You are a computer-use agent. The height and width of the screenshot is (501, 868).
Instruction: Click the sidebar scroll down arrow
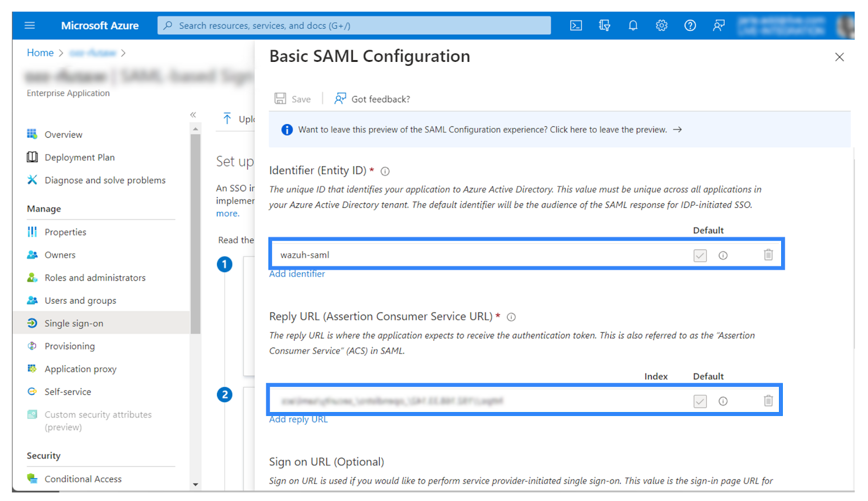tap(195, 485)
